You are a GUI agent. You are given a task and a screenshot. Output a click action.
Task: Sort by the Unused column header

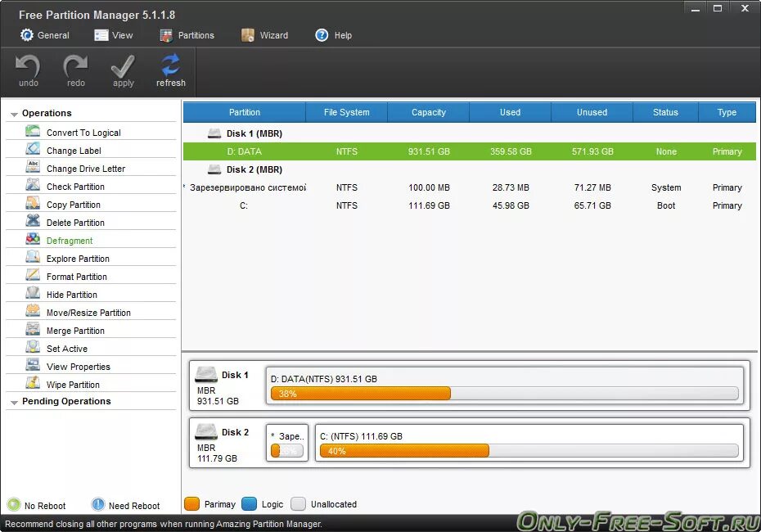point(592,112)
